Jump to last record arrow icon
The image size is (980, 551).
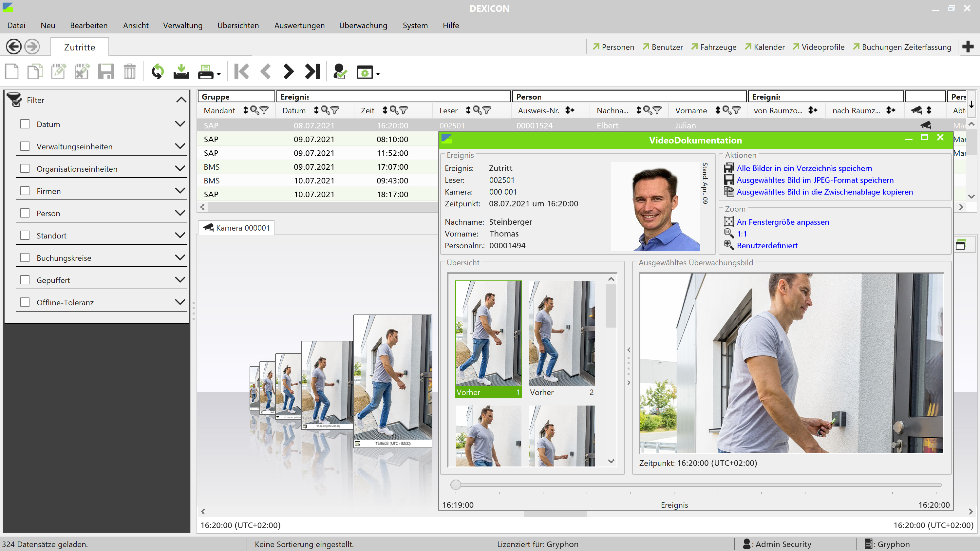coord(312,71)
